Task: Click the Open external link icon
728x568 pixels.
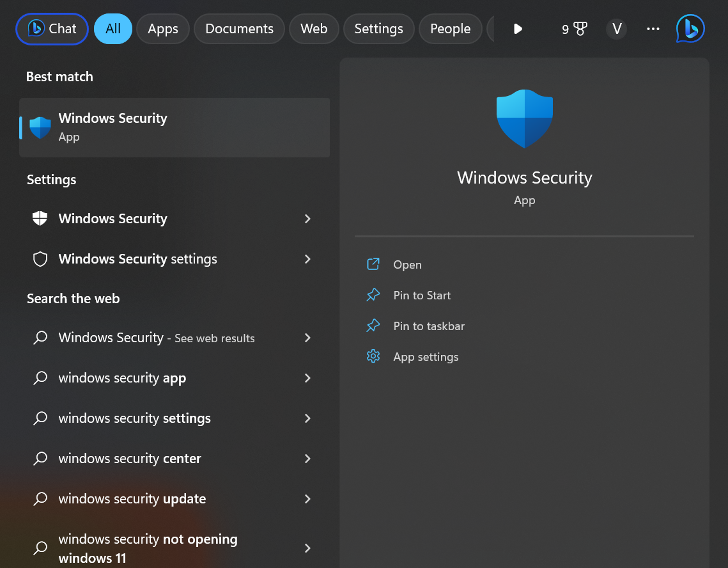Action: coord(373,265)
